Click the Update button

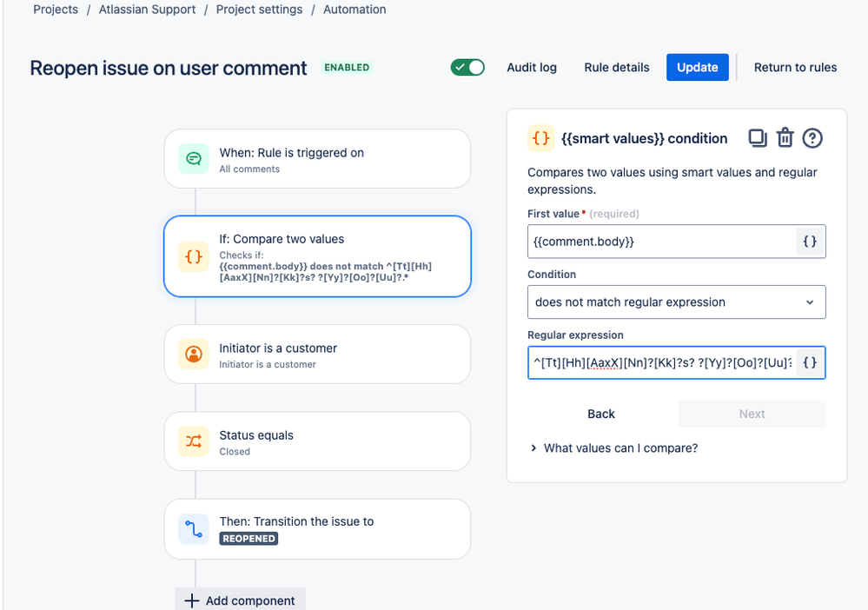(x=698, y=68)
